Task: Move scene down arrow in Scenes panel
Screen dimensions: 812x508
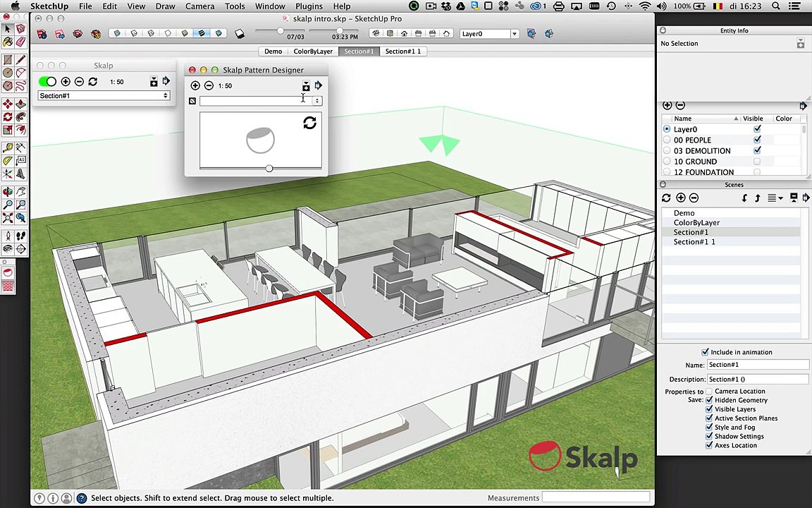Action: (744, 198)
